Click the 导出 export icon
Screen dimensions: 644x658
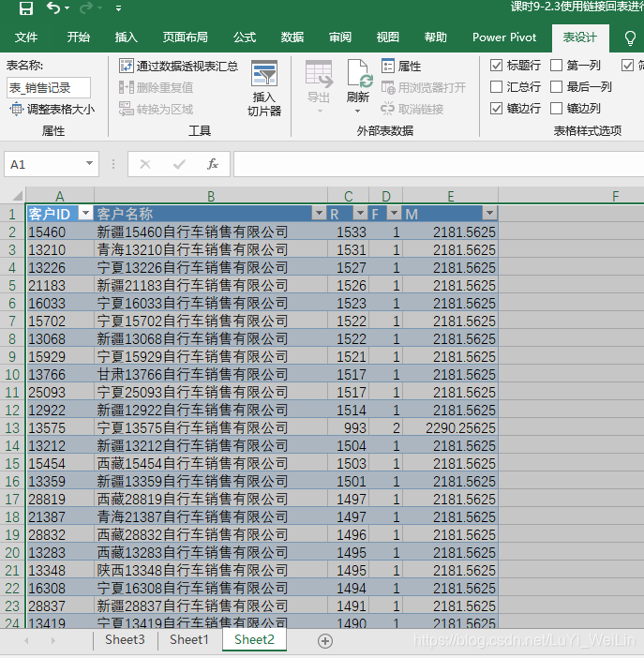(319, 74)
